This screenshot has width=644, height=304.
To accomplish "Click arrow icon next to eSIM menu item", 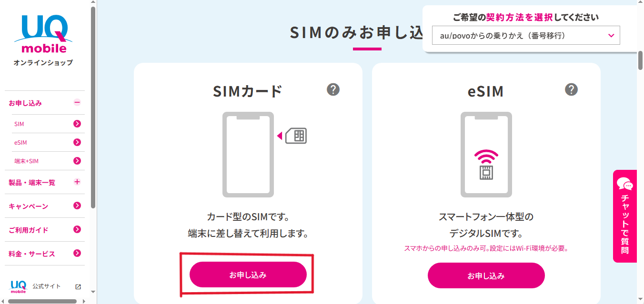I will pyautogui.click(x=77, y=142).
